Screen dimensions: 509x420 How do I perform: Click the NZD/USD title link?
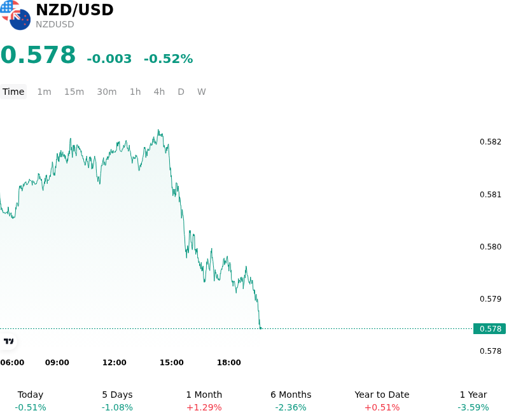pyautogui.click(x=74, y=10)
